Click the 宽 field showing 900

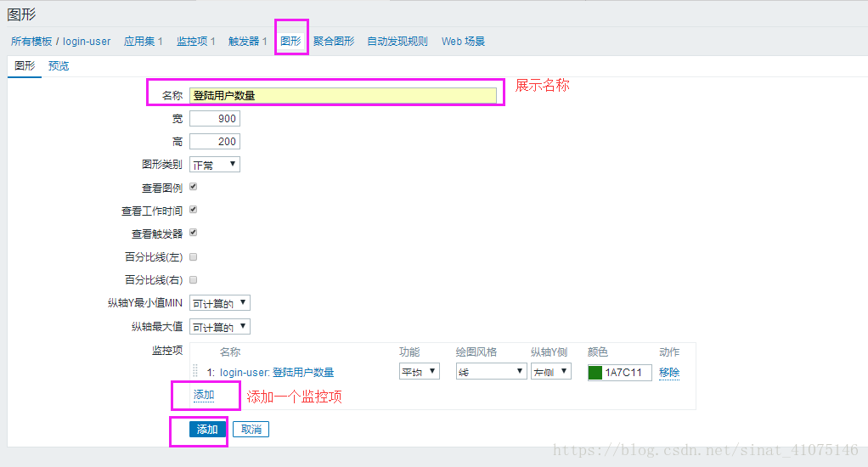click(x=215, y=118)
